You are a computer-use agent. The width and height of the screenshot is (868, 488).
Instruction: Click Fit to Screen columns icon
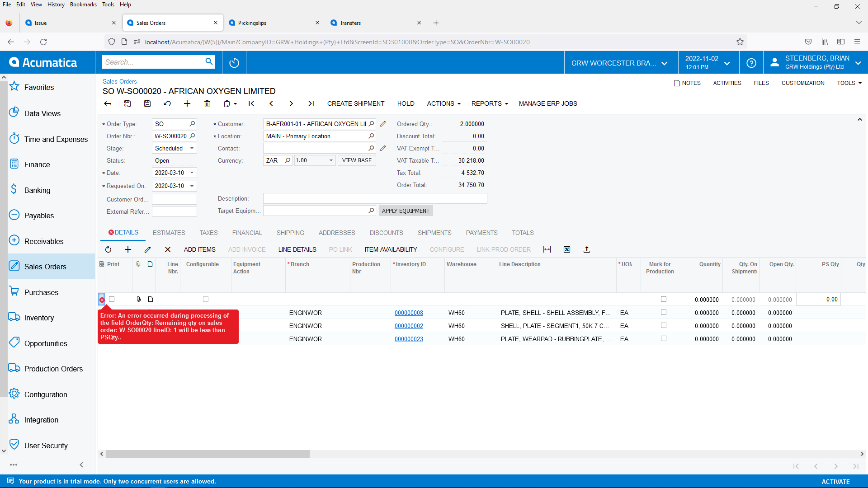coord(547,249)
